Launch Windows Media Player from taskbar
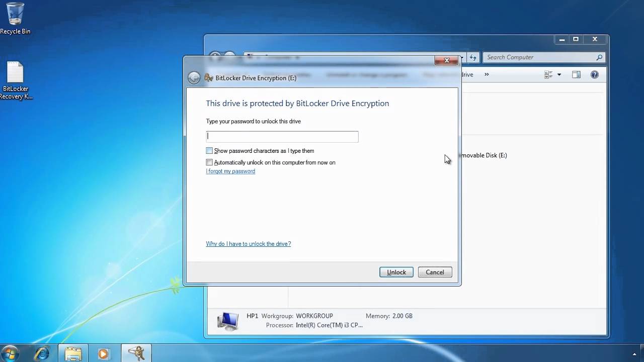This screenshot has height=362, width=644. coord(103,353)
